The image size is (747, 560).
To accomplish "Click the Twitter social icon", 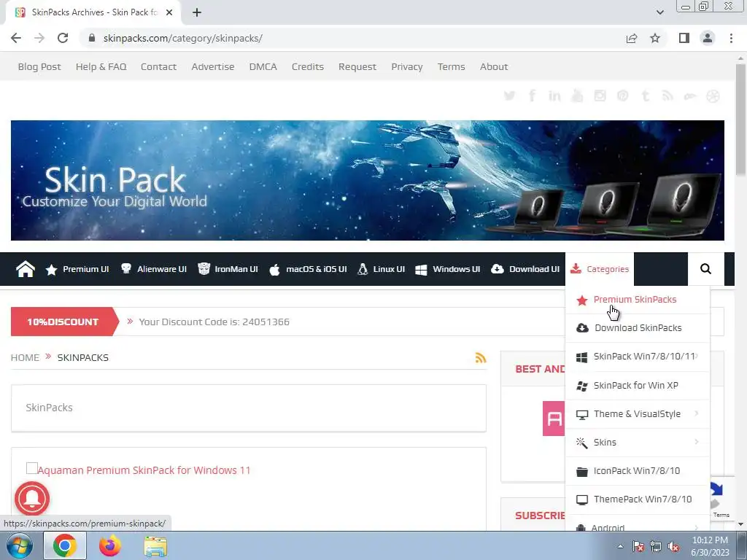I will [509, 96].
